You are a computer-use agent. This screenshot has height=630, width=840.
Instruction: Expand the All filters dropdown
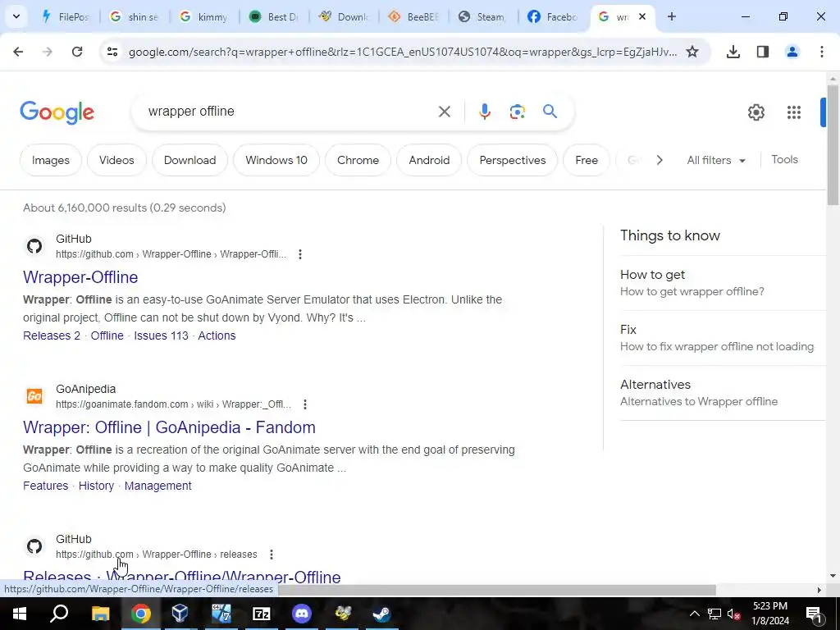click(715, 160)
